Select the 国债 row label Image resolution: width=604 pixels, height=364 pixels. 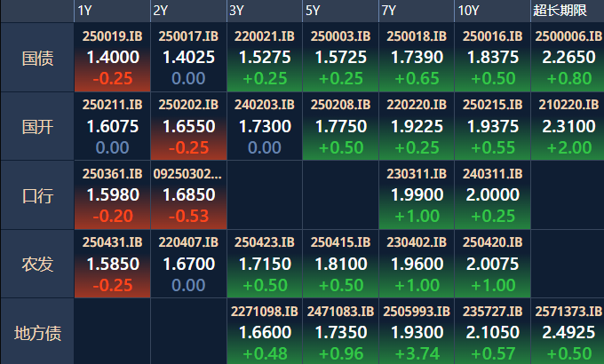[37, 58]
